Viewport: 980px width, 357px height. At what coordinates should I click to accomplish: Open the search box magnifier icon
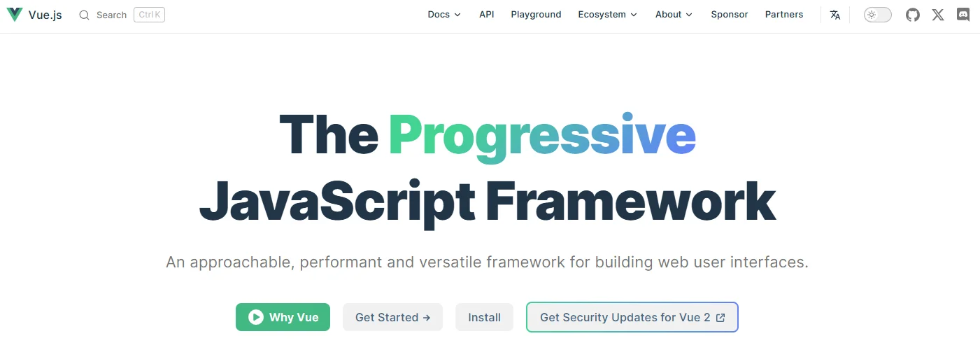[x=84, y=15]
